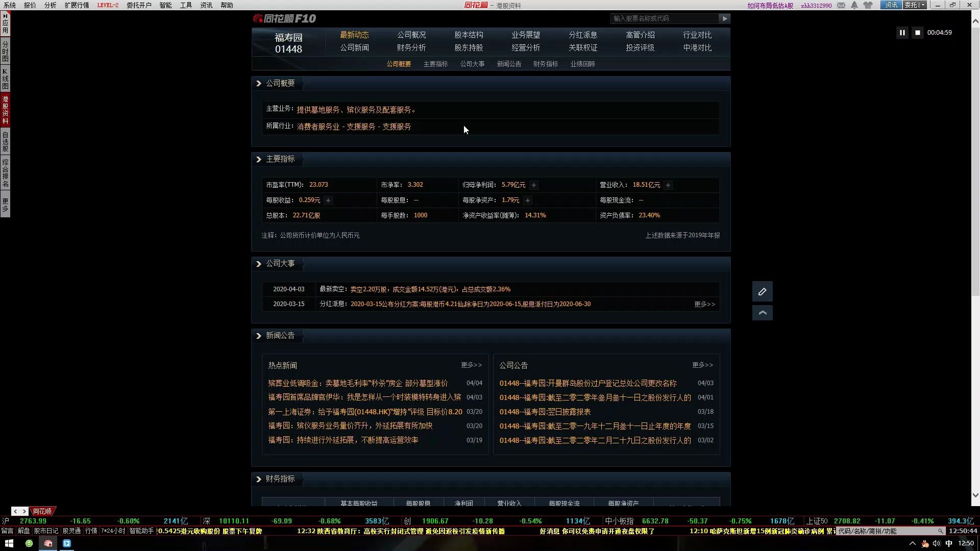Open the 智能 menu
The width and height of the screenshot is (980, 551).
pos(165,5)
